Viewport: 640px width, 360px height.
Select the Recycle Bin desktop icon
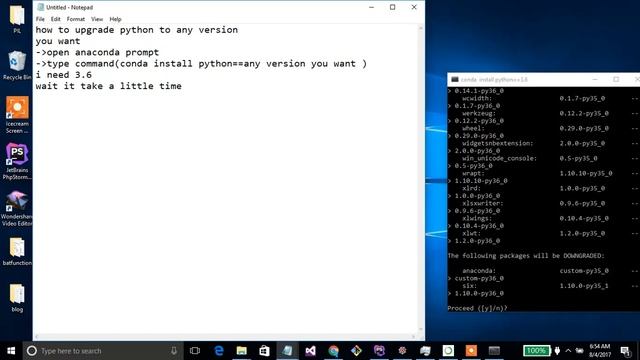coord(17,65)
